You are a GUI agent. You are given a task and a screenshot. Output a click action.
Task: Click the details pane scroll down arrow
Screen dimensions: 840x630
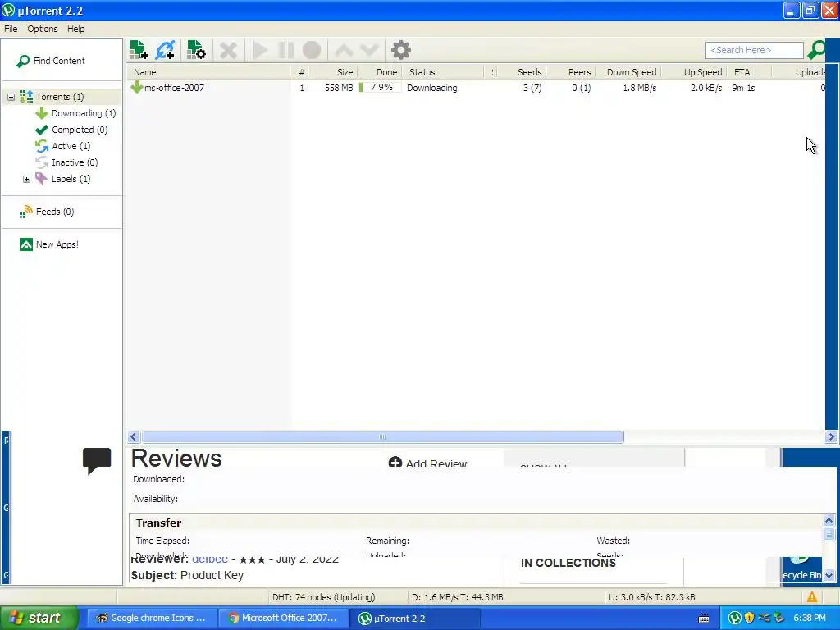pyautogui.click(x=829, y=576)
